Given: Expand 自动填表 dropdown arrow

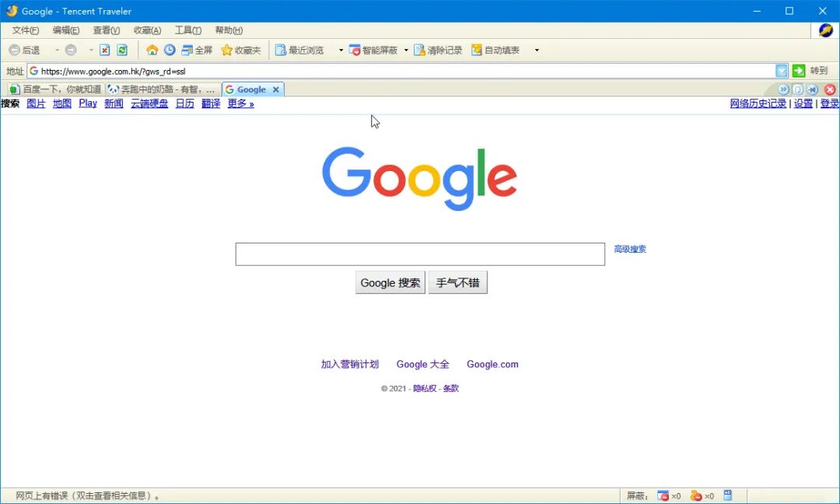Looking at the screenshot, I should (x=537, y=50).
